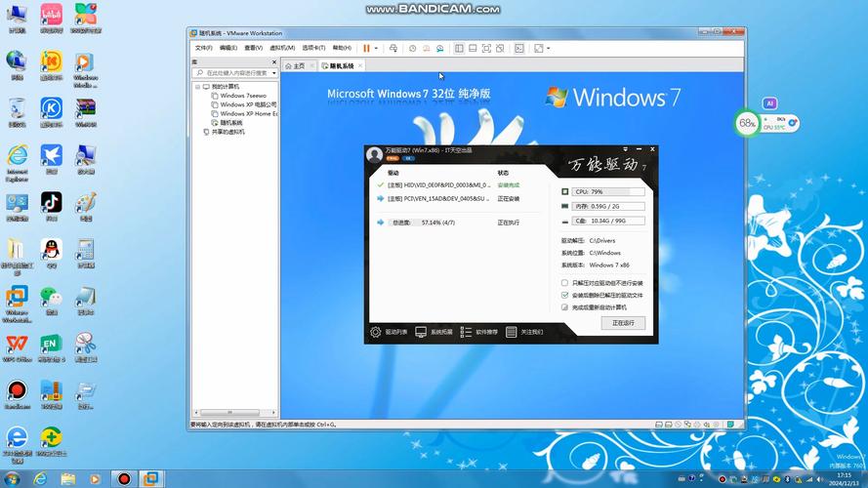Select Windows XP 电脑公司 virtual machine
Screen dimensions: 868x488
[x=243, y=104]
